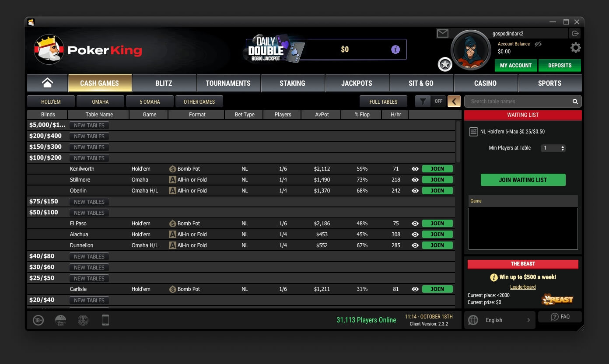Switch to the CASINO tab
The image size is (609, 364).
pos(485,83)
